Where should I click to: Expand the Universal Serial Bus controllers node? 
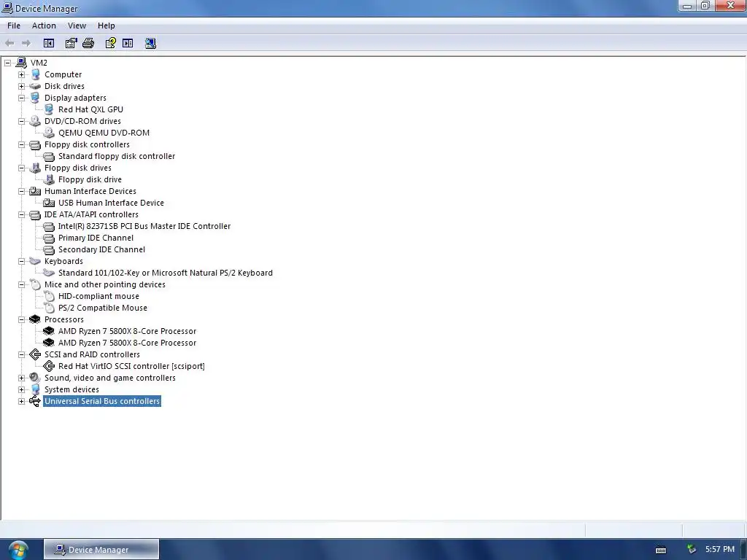coord(21,402)
